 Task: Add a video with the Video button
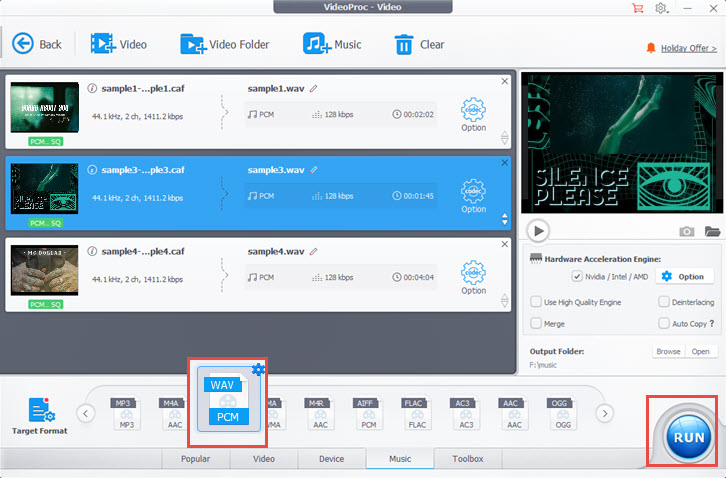(x=119, y=44)
